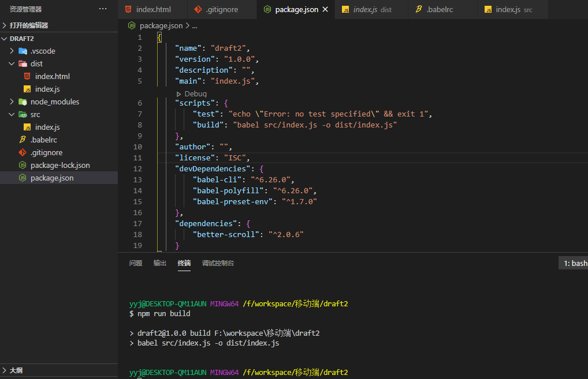
Task: Open the .gitignore file in explorer
Action: (x=47, y=152)
